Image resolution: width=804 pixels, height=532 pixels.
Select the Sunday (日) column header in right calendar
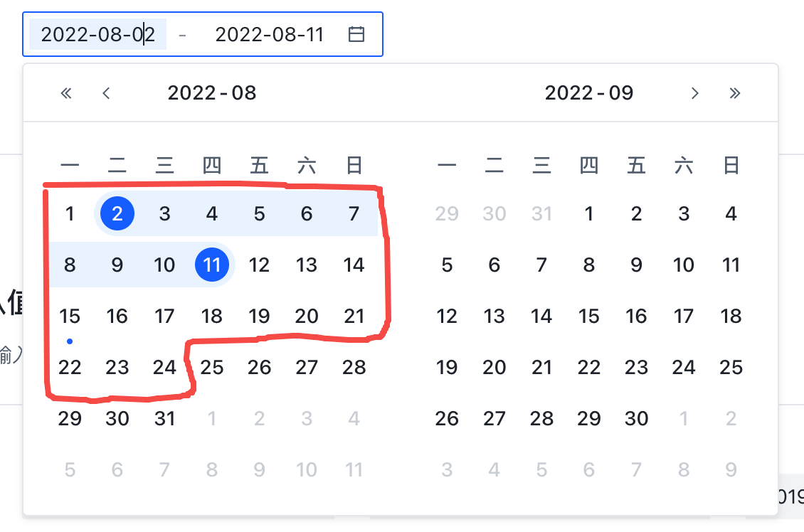[731, 165]
